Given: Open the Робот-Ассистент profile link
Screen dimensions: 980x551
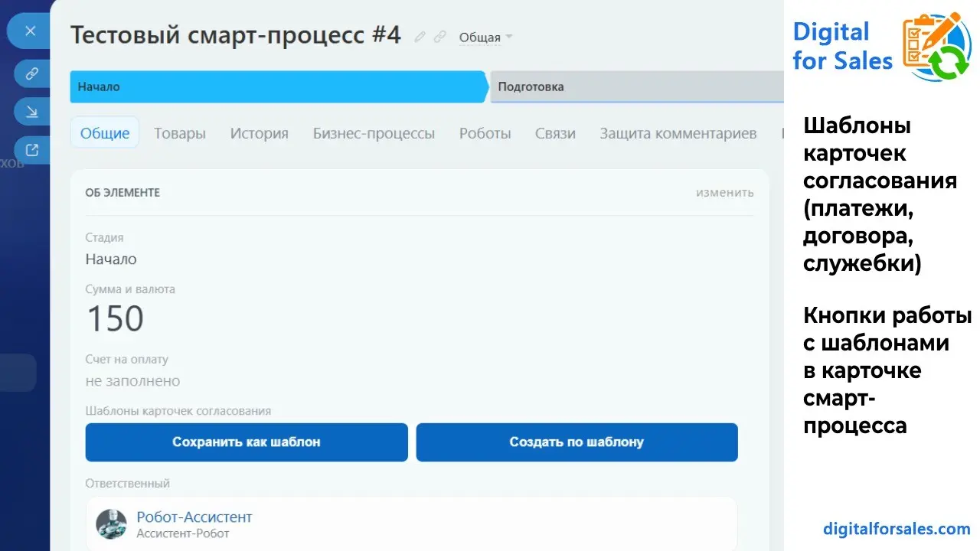Looking at the screenshot, I should tap(194, 517).
